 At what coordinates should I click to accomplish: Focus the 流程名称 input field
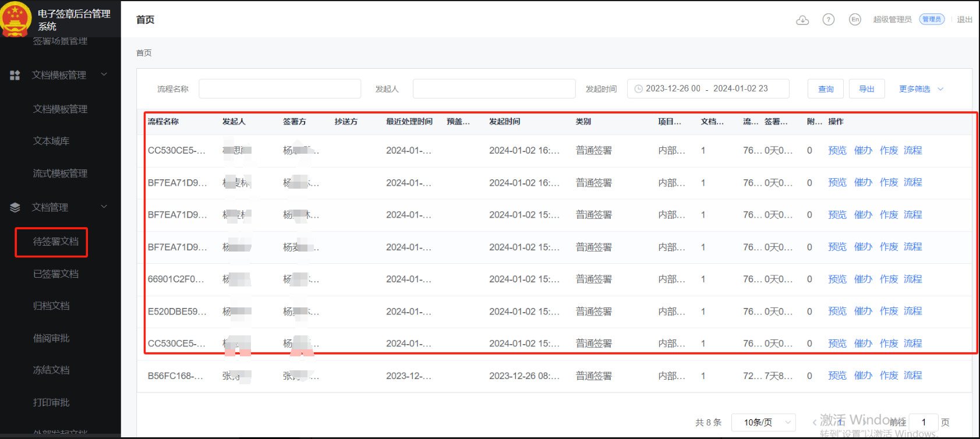tap(280, 89)
